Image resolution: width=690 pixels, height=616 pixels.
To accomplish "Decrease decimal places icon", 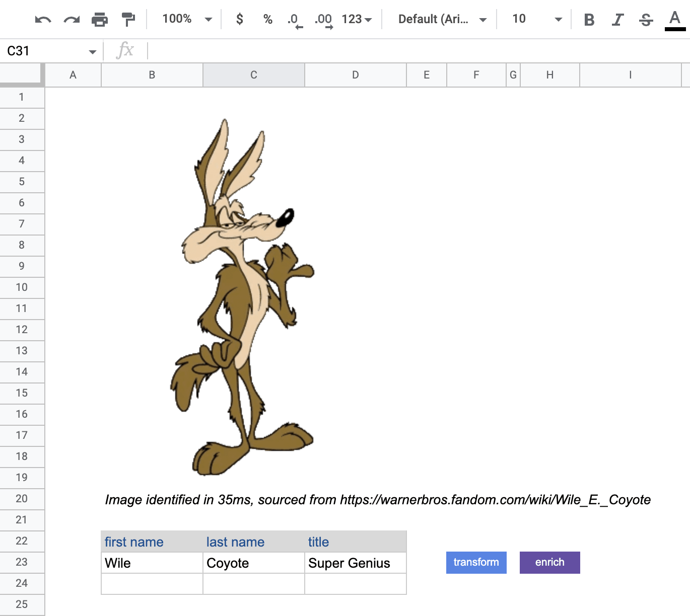I will click(x=295, y=20).
